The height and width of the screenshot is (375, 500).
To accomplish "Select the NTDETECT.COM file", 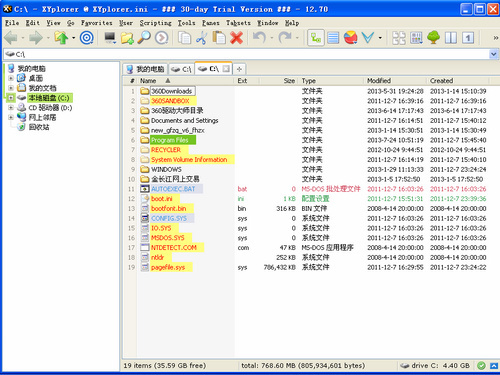I will tap(174, 248).
